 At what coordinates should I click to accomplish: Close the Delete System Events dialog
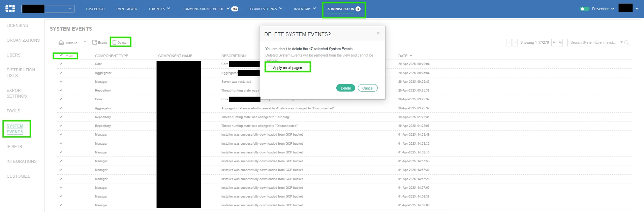tap(378, 33)
